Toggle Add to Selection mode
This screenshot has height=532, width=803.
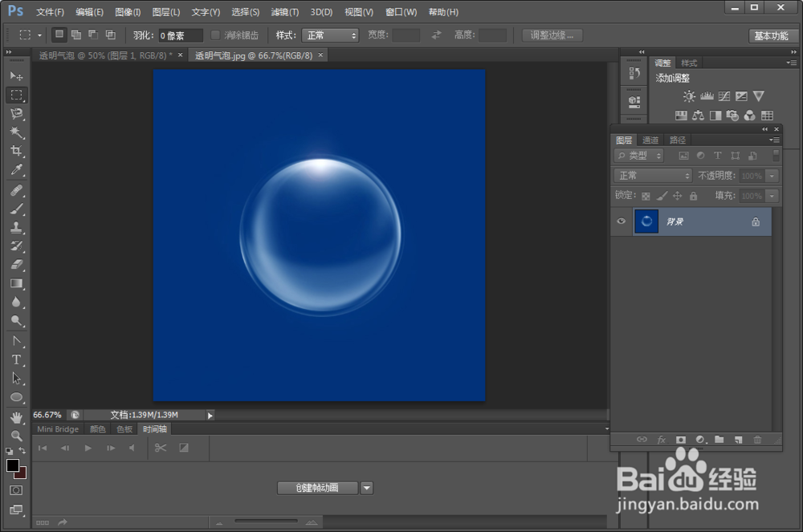76,35
